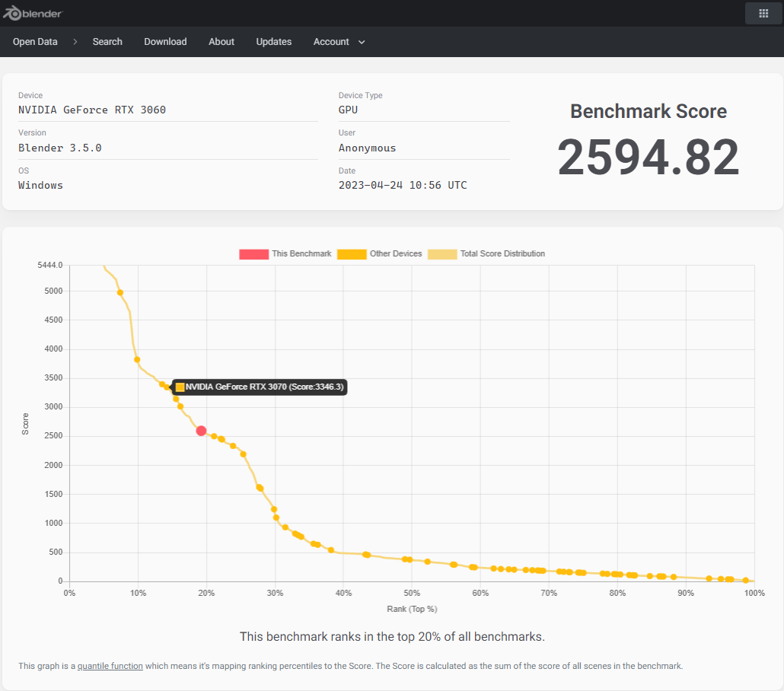
Task: Click the Rank (Top %) axis title
Action: 412,609
